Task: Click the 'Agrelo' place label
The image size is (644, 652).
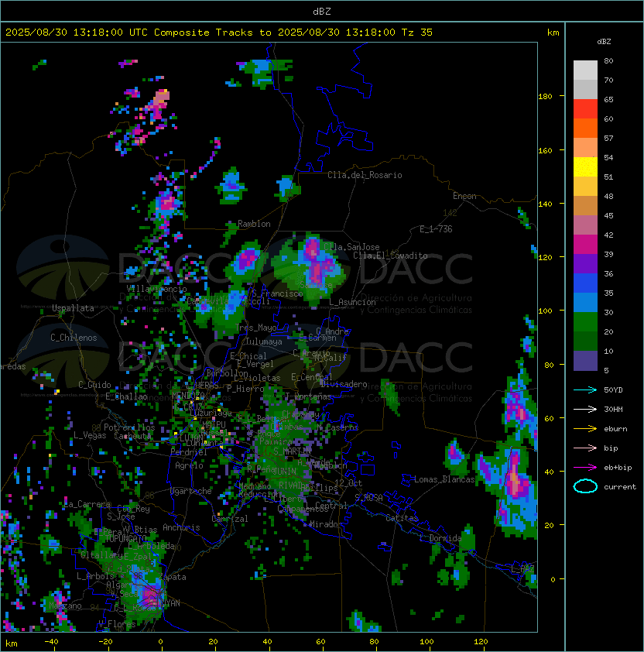Action: pos(189,465)
